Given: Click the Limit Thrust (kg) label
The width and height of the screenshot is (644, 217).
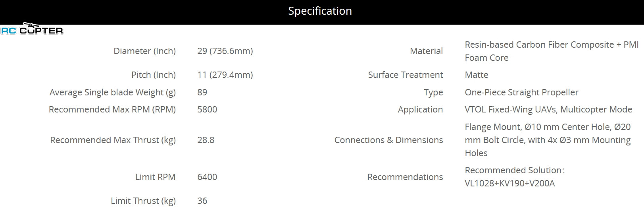Looking at the screenshot, I should (x=143, y=201).
